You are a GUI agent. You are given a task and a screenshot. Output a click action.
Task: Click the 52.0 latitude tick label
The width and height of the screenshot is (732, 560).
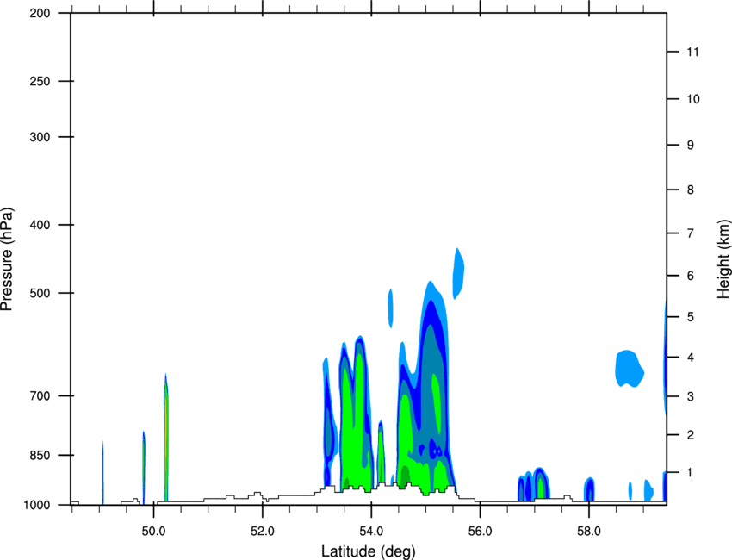tap(263, 532)
